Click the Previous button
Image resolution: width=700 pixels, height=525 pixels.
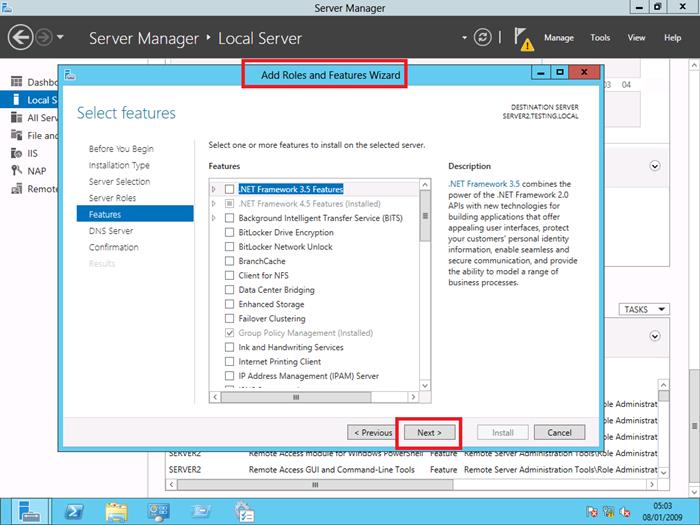point(373,433)
